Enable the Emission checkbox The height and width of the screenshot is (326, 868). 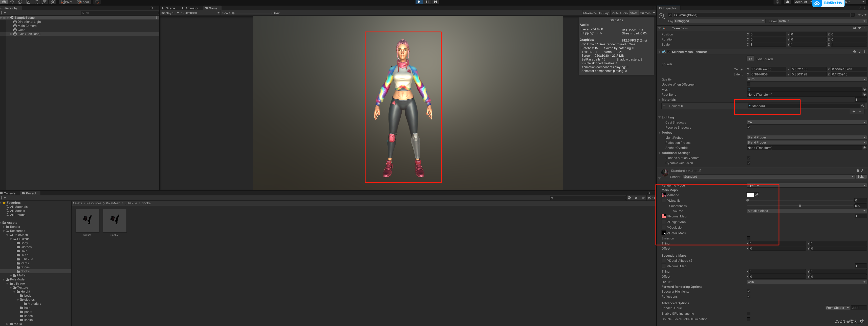[749, 238]
